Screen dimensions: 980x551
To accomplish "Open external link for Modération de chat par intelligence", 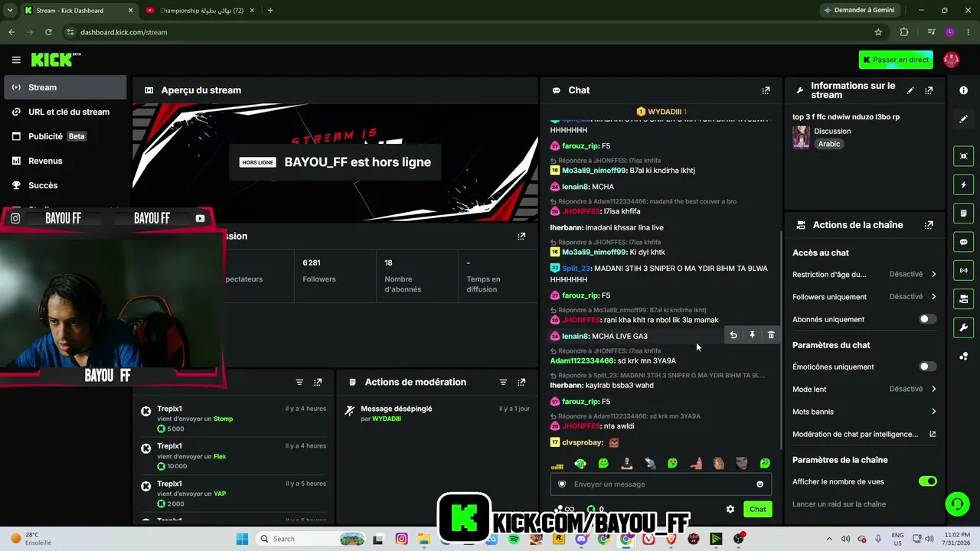I will coord(933,434).
